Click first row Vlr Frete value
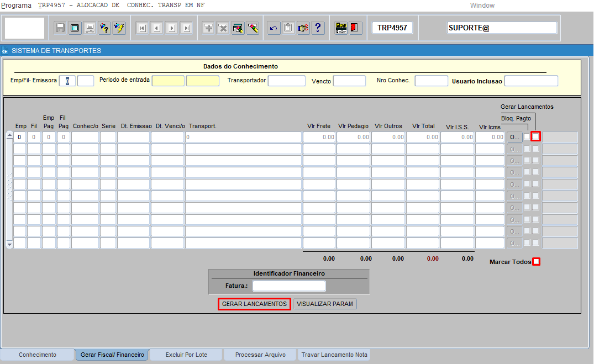Screen dimensions: 594x364 [319, 137]
